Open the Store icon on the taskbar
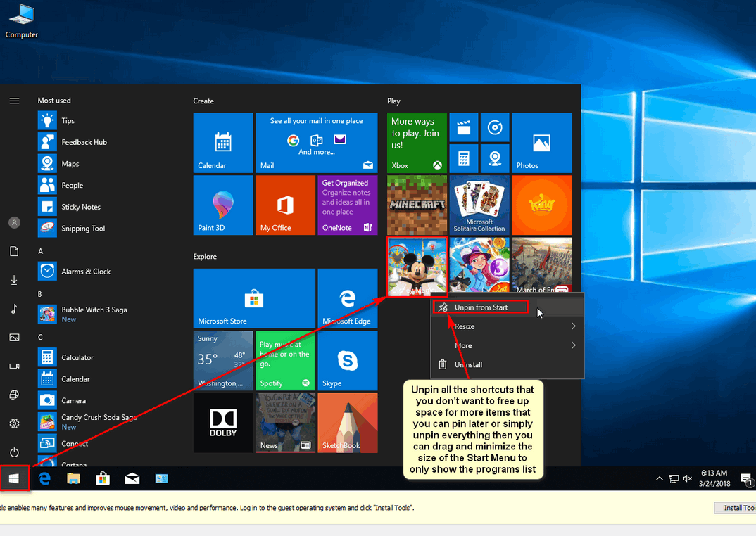The height and width of the screenshot is (536, 756). click(103, 478)
